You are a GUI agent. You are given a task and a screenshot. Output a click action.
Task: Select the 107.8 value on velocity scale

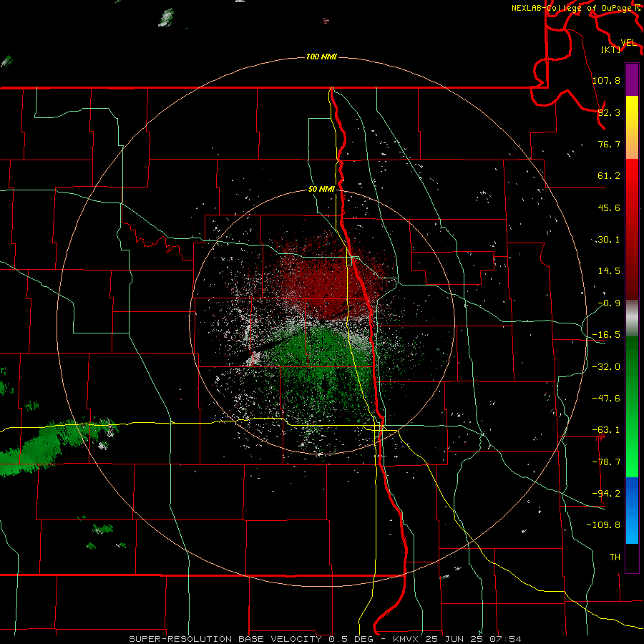(x=606, y=80)
